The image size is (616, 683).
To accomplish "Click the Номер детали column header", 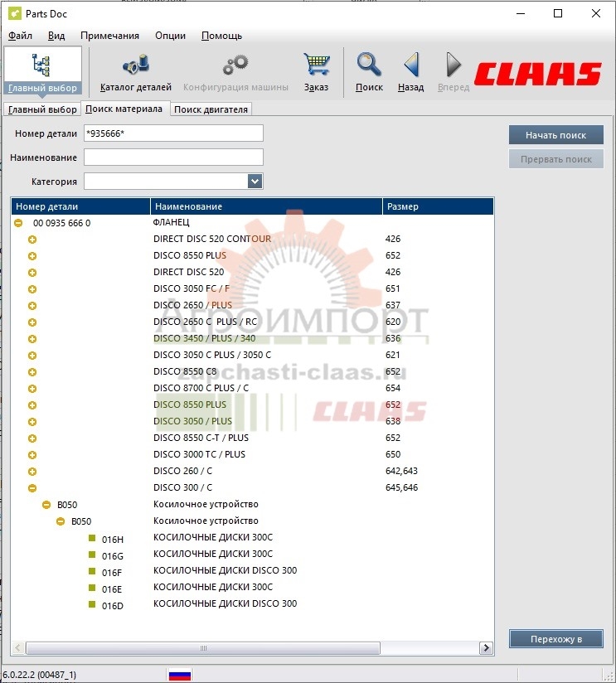I will coord(80,206).
